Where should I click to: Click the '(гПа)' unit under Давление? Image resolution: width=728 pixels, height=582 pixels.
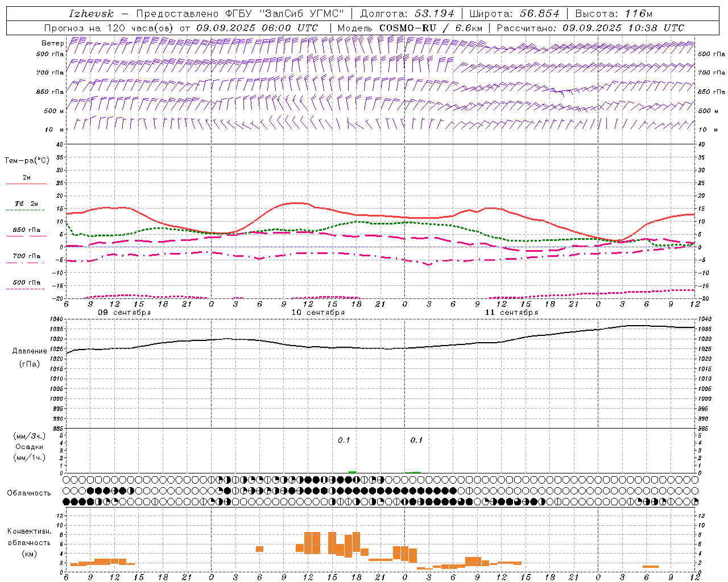tap(29, 364)
